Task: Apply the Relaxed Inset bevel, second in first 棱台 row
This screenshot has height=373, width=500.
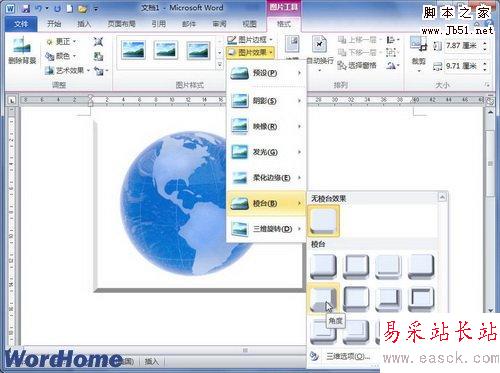Action: pyautogui.click(x=356, y=266)
